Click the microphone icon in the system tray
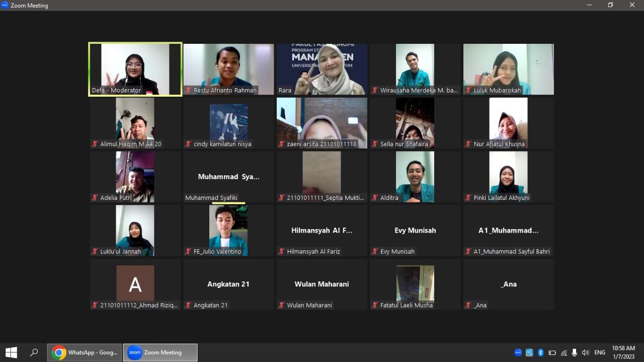The height and width of the screenshot is (362, 644). (x=575, y=352)
